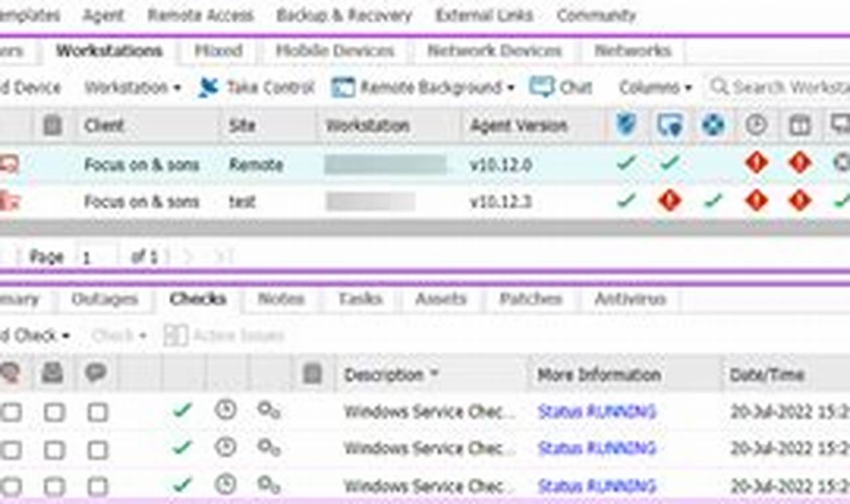Image resolution: width=850 pixels, height=504 pixels.
Task: Open the Remote Access menu
Action: pos(201,15)
